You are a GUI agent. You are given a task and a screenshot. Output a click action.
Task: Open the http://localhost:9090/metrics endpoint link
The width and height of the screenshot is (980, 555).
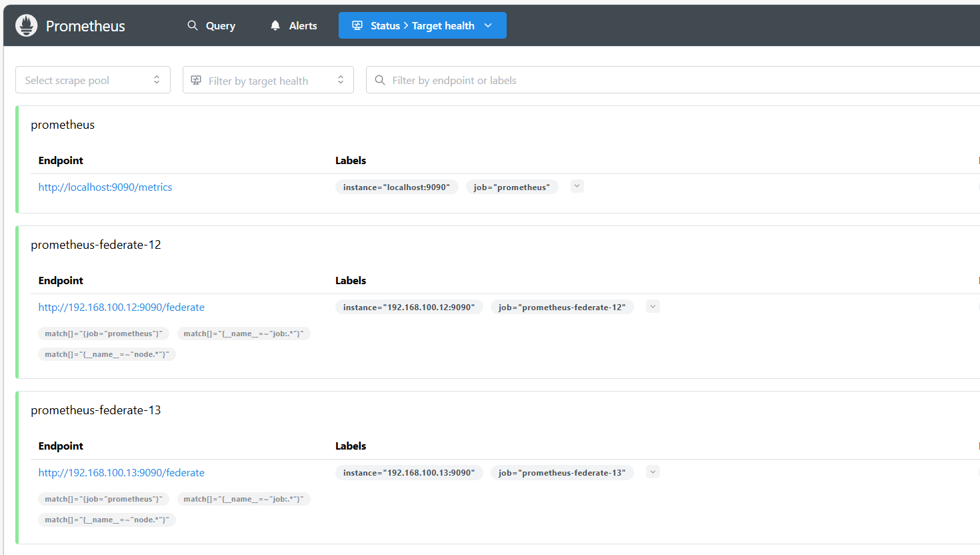tap(105, 187)
